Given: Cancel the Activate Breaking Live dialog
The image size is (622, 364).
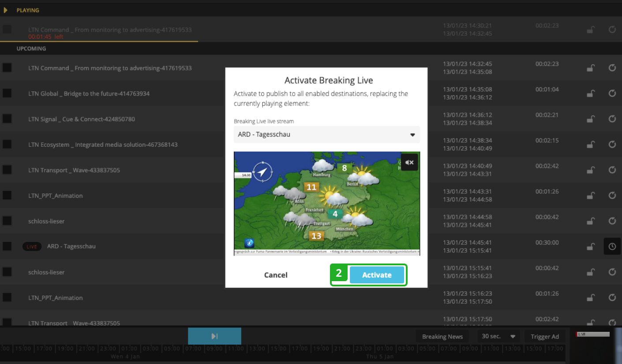Looking at the screenshot, I should point(276,275).
